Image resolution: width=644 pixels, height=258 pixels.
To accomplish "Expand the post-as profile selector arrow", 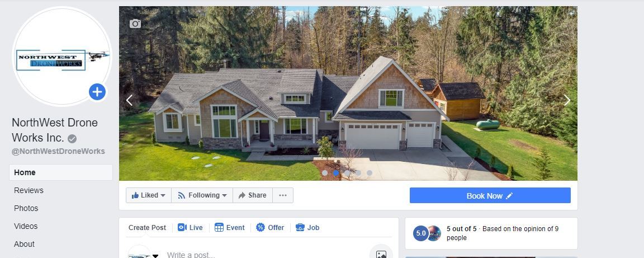I will 155,256.
